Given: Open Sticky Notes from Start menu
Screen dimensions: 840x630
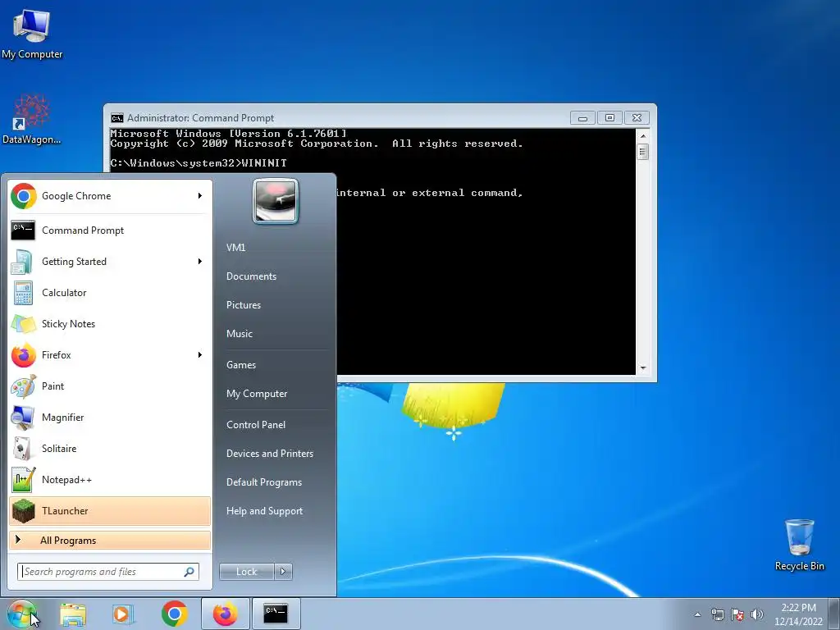Looking at the screenshot, I should 110,323.
